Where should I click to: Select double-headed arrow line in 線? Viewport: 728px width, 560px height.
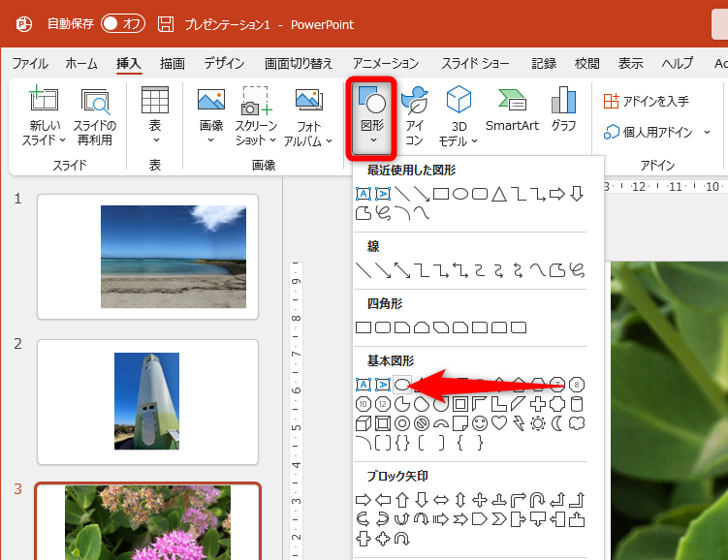click(402, 270)
